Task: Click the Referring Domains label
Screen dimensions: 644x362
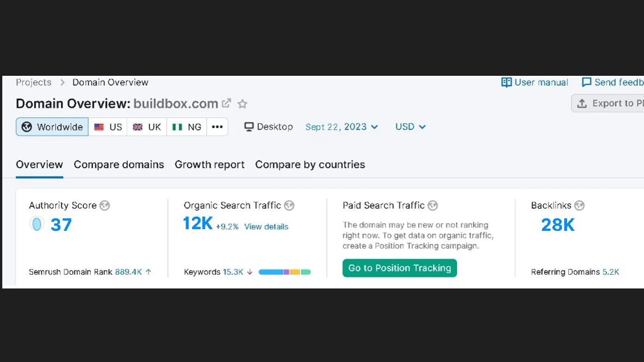Action: tap(565, 272)
